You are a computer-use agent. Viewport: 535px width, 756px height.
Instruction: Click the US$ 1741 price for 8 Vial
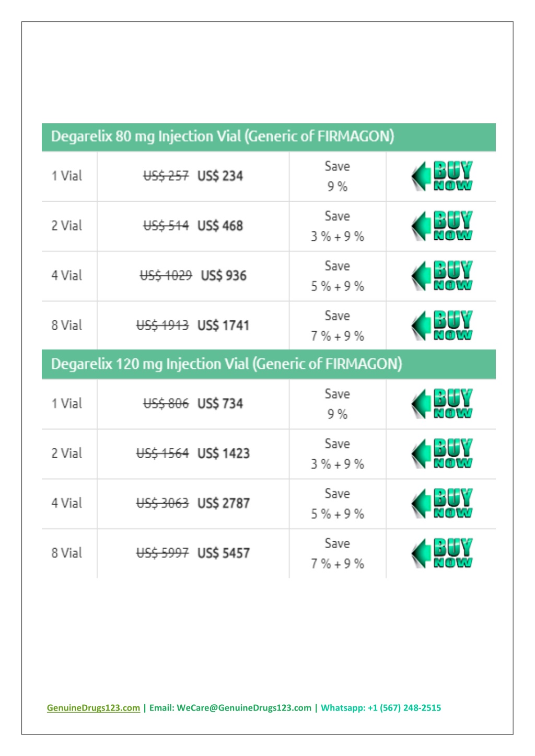pos(224,325)
